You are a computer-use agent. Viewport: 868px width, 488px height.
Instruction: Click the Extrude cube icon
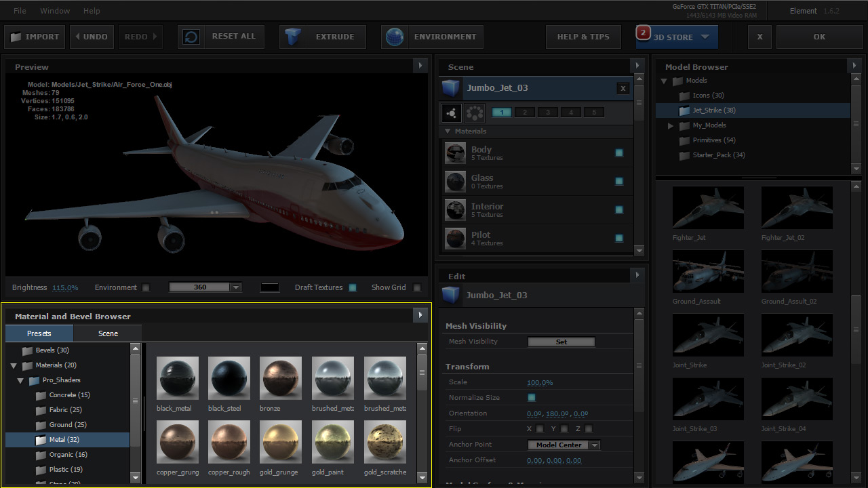[294, 37]
